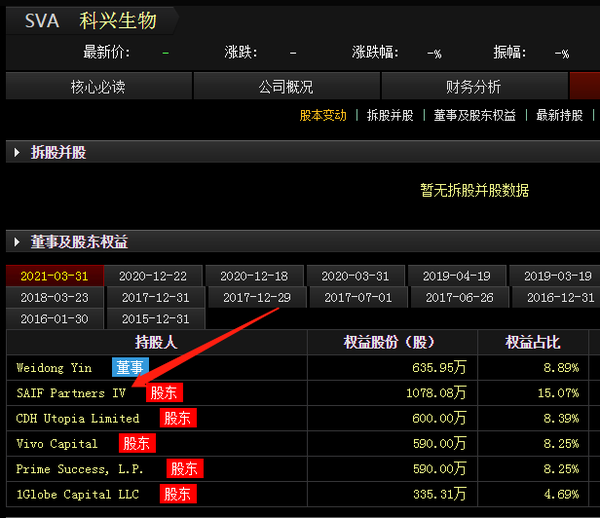Viewport: 600px width, 518px height.
Task: Select date tab 2020-12-18
Action: 254,276
